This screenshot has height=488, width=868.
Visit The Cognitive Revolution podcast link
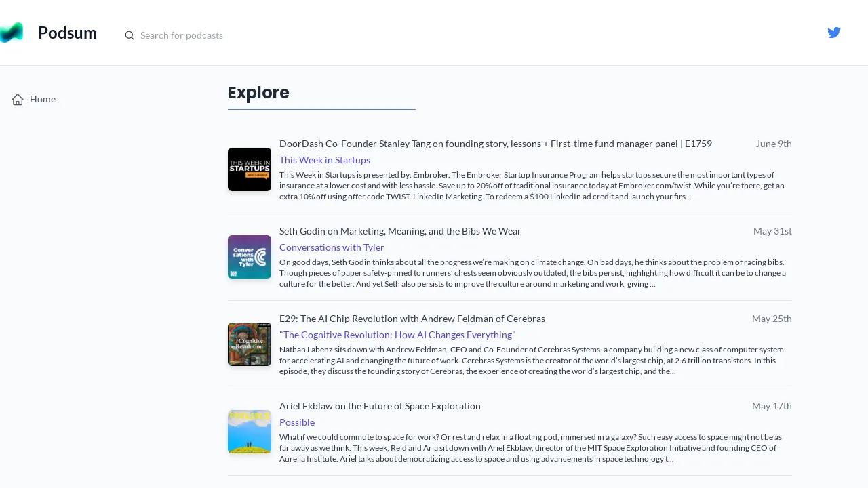pos(397,335)
